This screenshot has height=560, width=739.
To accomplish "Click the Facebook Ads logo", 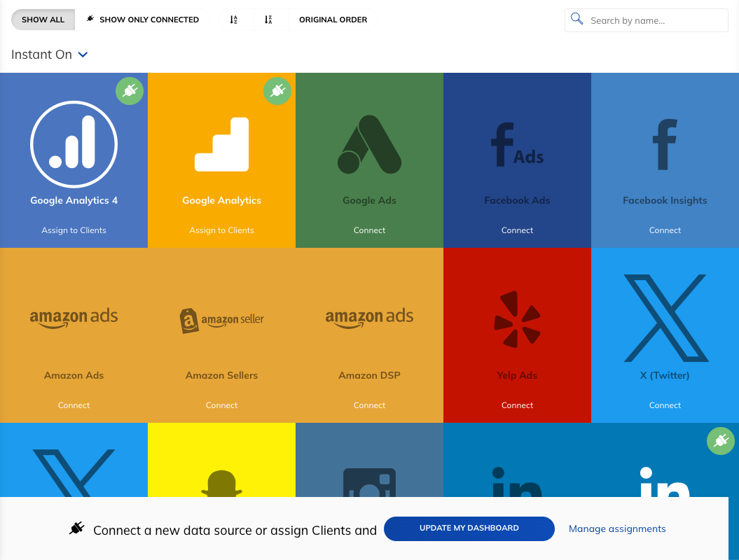I will [517, 144].
